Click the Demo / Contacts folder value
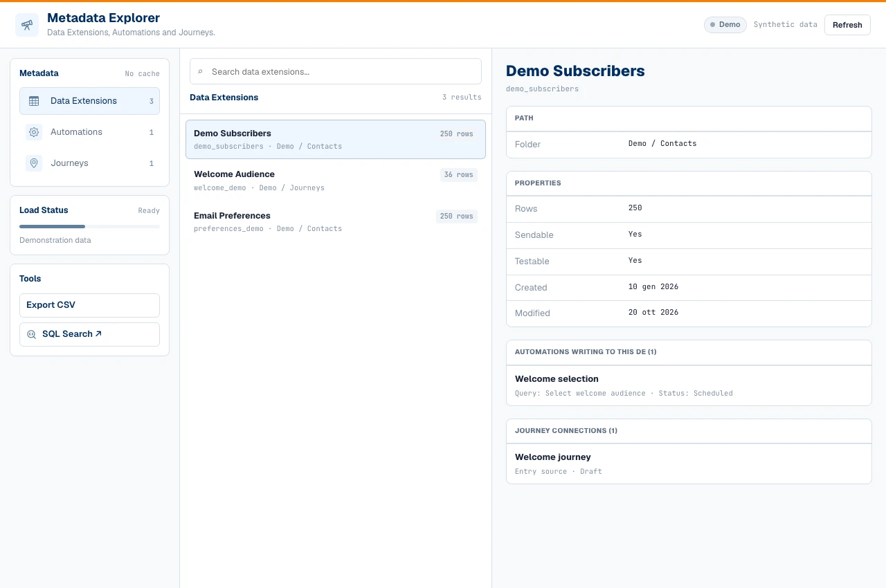 coord(662,144)
